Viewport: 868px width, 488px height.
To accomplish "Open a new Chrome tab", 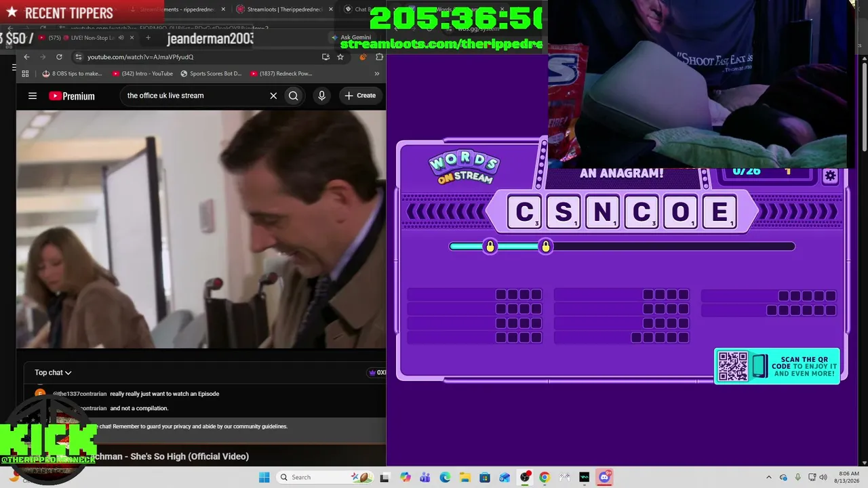I will (148, 38).
